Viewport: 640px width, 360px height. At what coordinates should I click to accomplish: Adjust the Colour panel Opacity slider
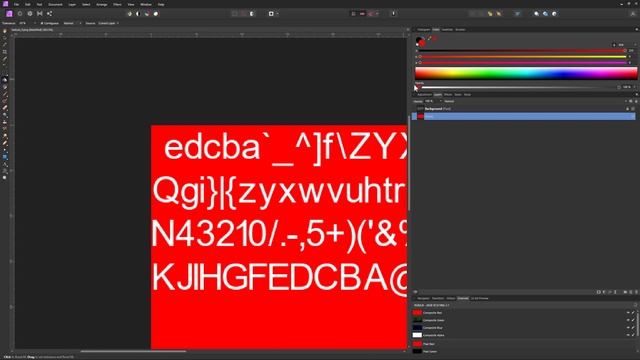pos(520,87)
